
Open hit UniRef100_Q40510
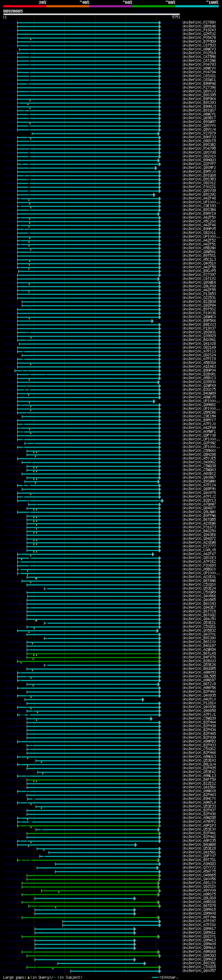[x=199, y=263]
